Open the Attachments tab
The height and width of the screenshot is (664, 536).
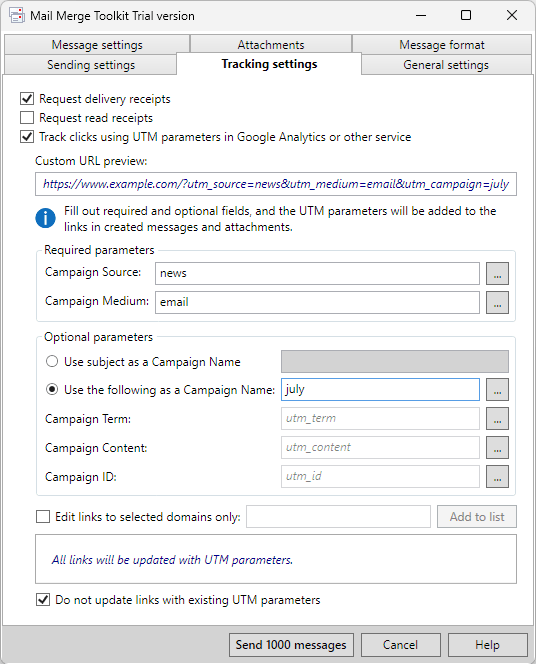coord(271,44)
